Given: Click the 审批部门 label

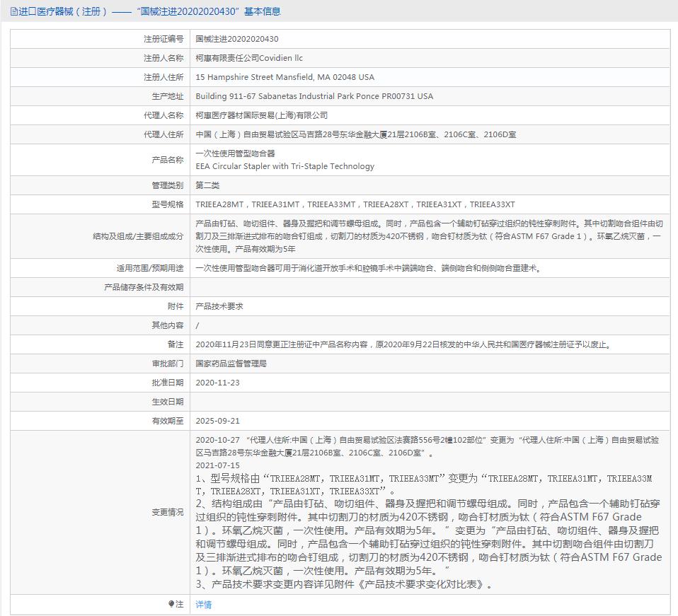Looking at the screenshot, I should 167,364.
